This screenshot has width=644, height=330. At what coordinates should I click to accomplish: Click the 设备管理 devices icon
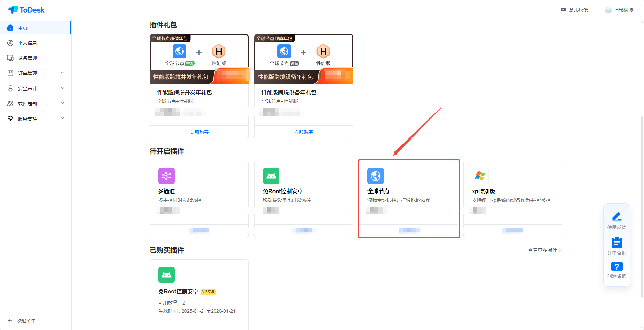point(10,58)
